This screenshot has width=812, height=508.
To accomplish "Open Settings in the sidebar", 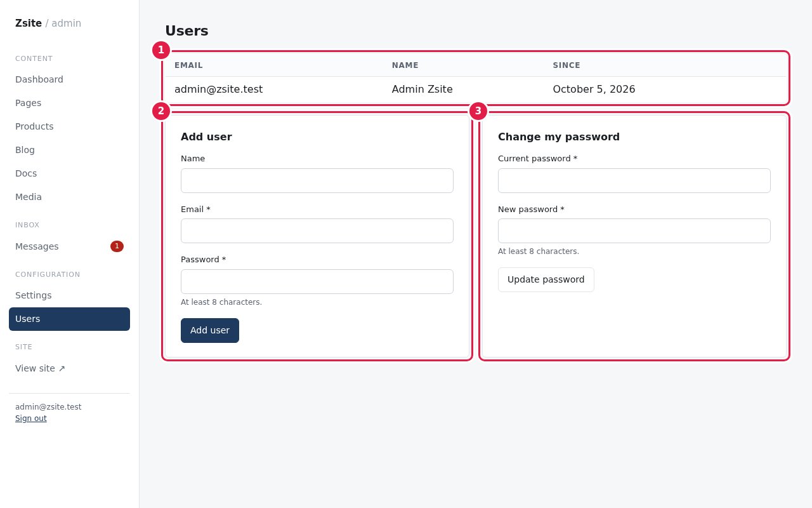I will point(69,295).
